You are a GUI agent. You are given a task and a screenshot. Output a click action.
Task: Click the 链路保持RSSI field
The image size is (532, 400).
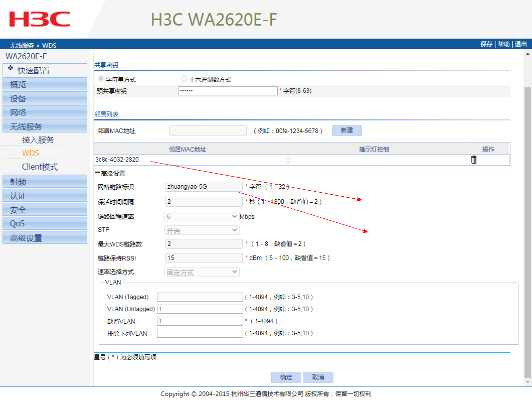[204, 258]
